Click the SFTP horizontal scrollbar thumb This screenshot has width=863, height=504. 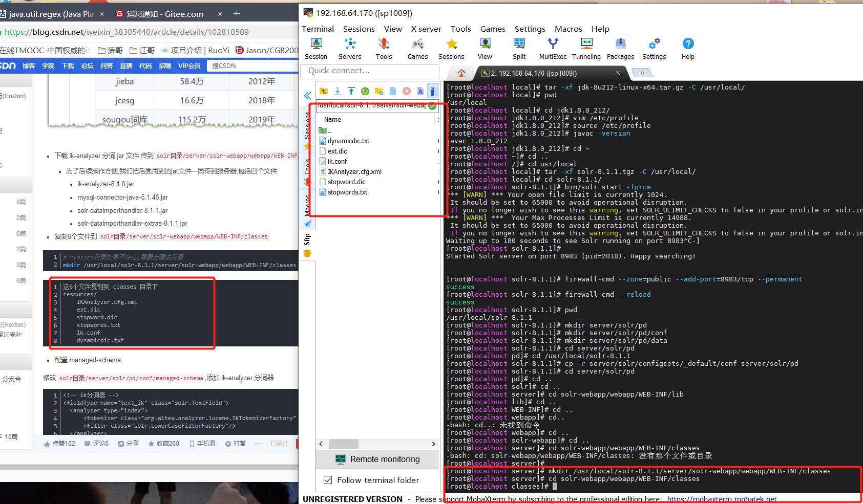(343, 444)
